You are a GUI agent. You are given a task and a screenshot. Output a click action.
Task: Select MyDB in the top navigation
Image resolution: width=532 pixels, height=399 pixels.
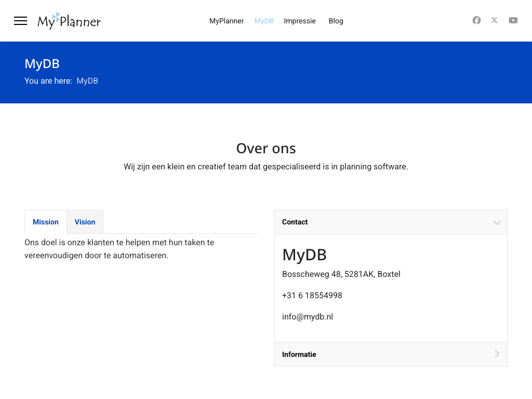click(x=264, y=21)
